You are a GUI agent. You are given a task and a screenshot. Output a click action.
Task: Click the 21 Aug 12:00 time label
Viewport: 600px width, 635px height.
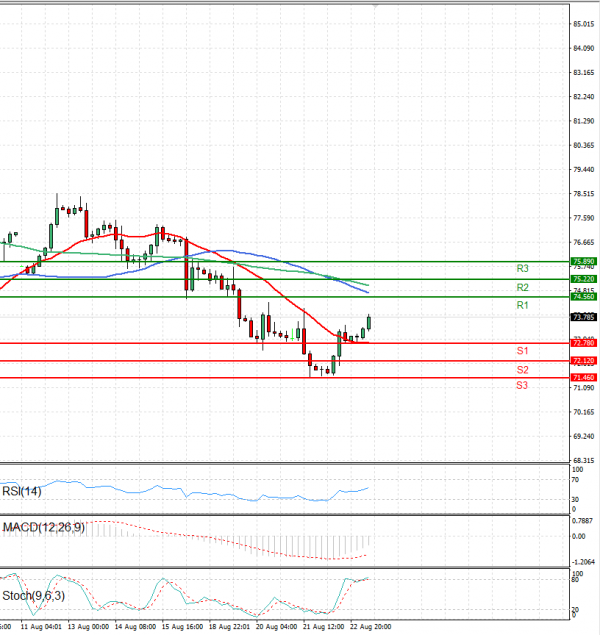323,627
